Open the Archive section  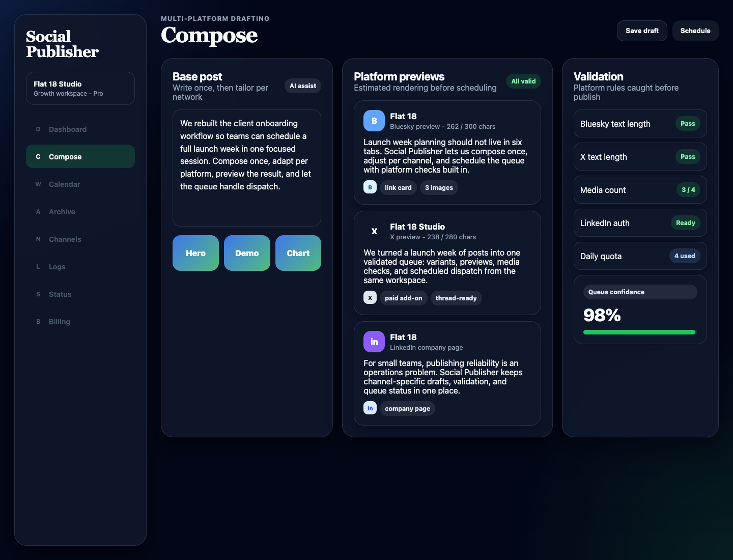click(80, 212)
